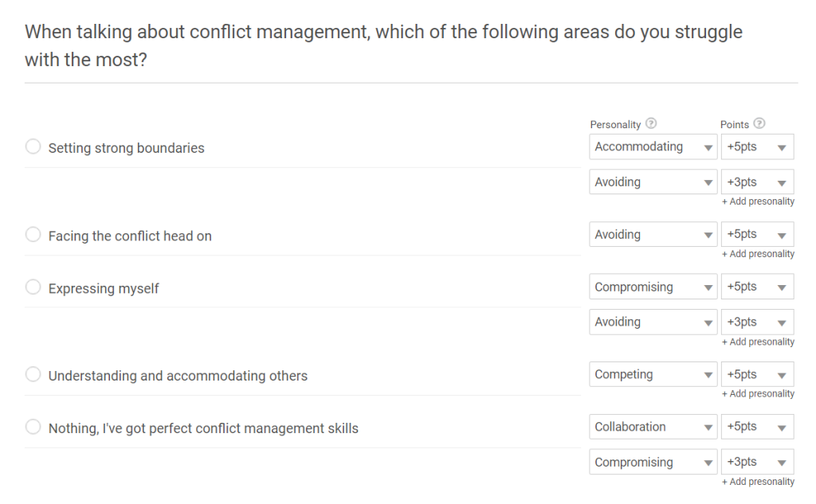Choose the 'Expressing myself' radio button
Viewport: 816px width, 504px height.
tap(33, 287)
